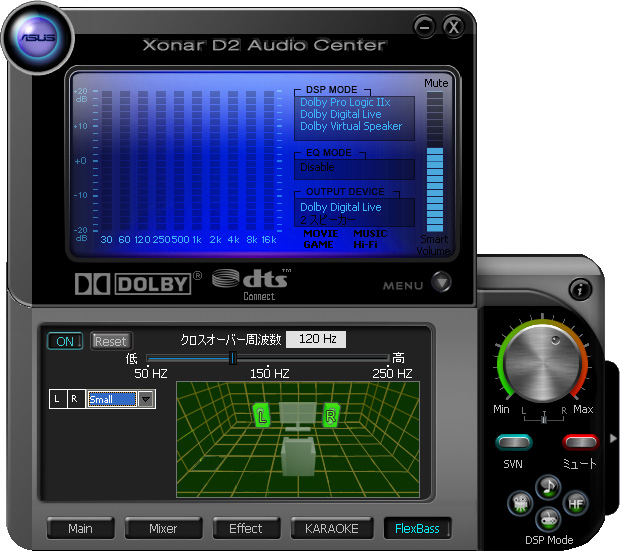The width and height of the screenshot is (620, 551).
Task: Select the Movie camera DSP mode icon
Action: 520,503
